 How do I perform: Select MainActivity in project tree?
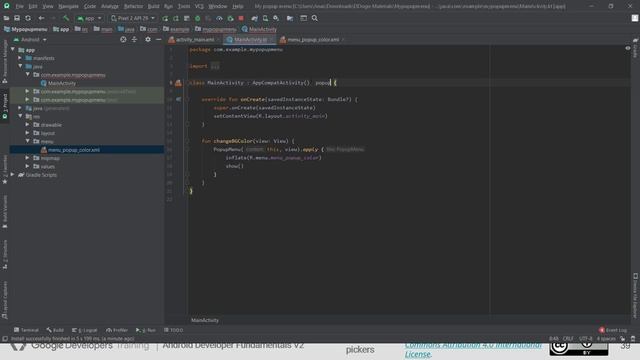click(x=58, y=83)
